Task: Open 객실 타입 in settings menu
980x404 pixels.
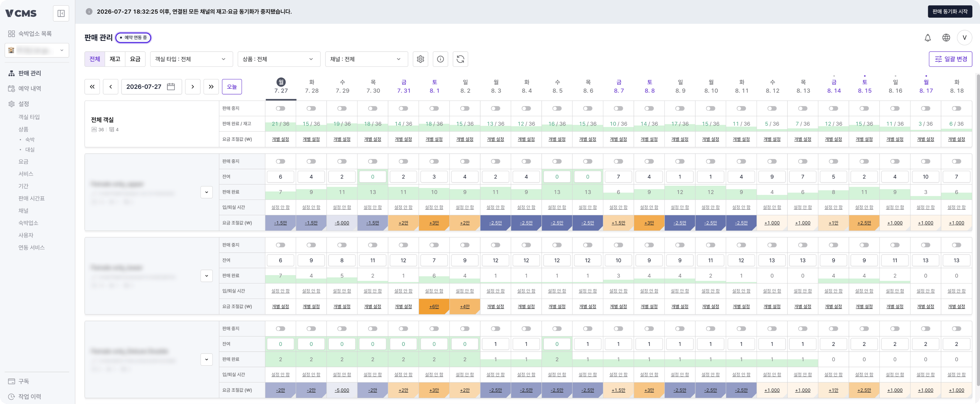Action: point(29,117)
